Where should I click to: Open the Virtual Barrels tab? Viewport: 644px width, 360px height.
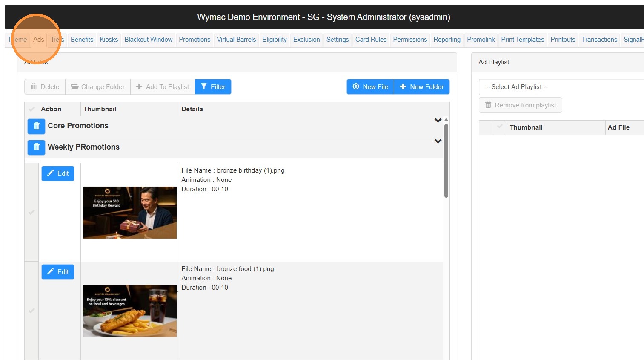pos(236,40)
